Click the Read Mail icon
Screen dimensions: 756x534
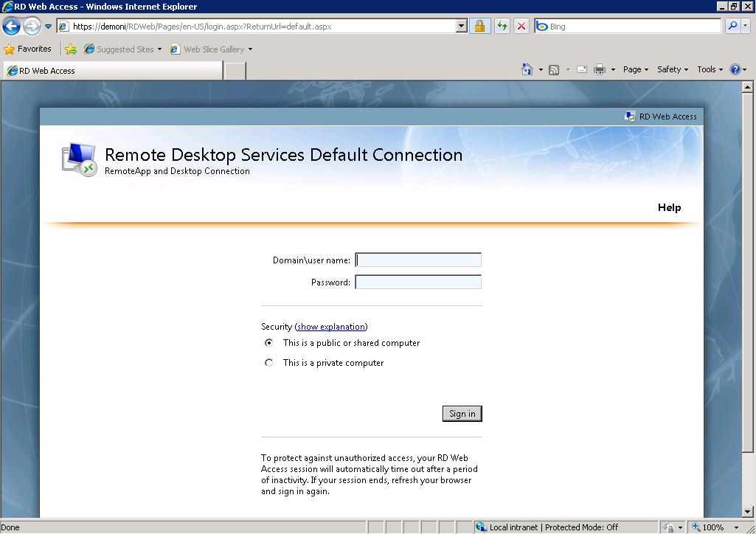[582, 69]
